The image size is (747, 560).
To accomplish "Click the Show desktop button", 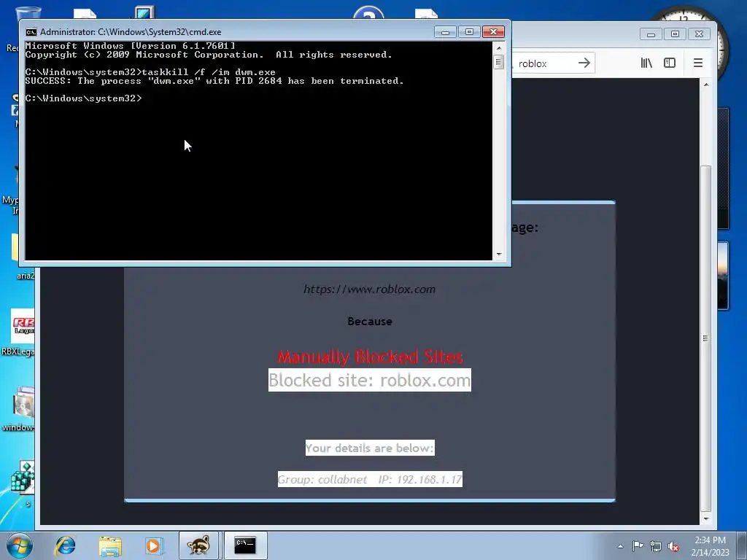I will [x=742, y=545].
